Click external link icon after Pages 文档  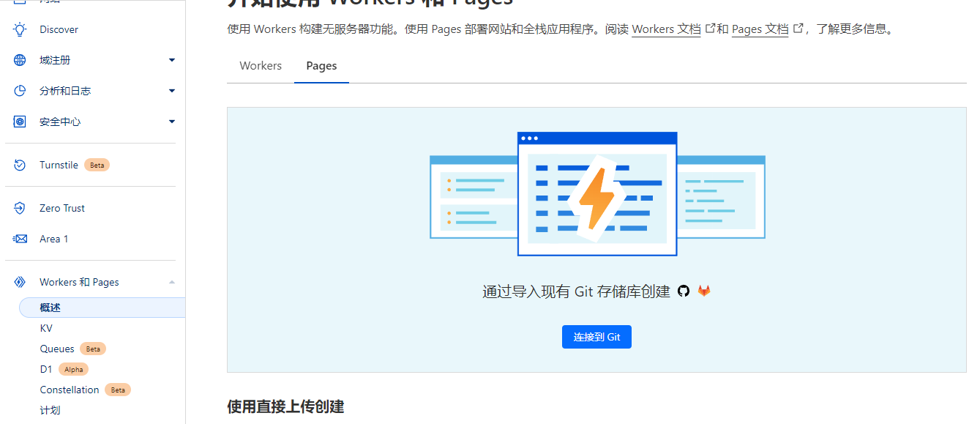pos(798,29)
